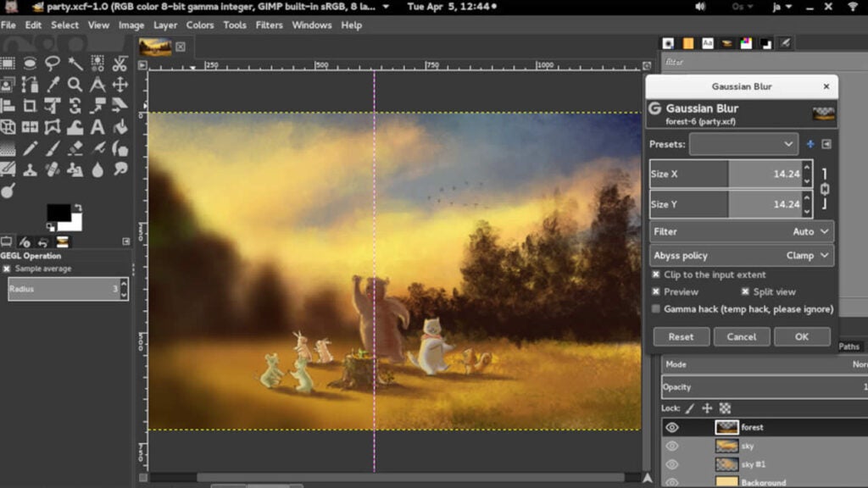Pick the Fuzzy Select magic wand tool

pyautogui.click(x=75, y=64)
